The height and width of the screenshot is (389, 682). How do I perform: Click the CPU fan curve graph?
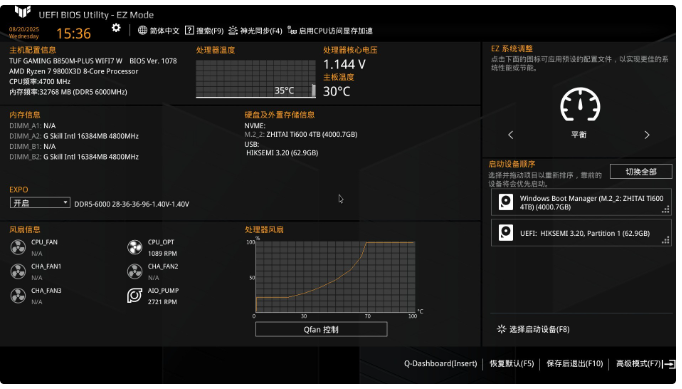pyautogui.click(x=335, y=277)
